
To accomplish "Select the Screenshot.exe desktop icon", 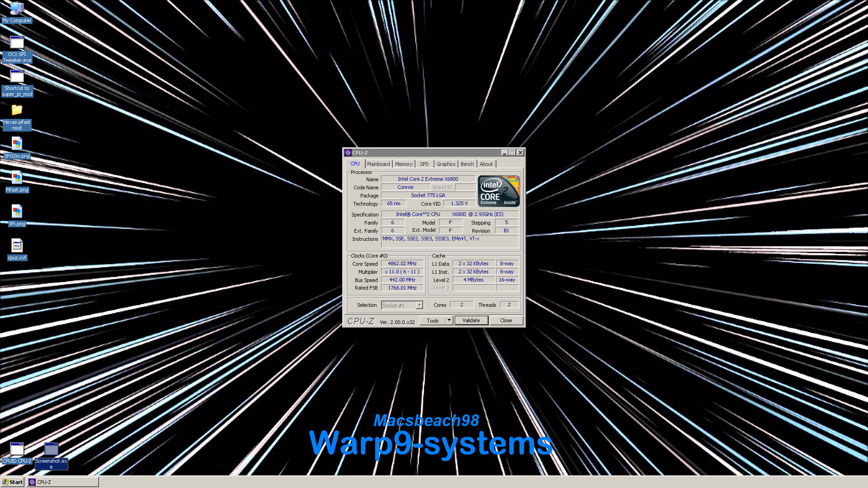I will [x=51, y=456].
